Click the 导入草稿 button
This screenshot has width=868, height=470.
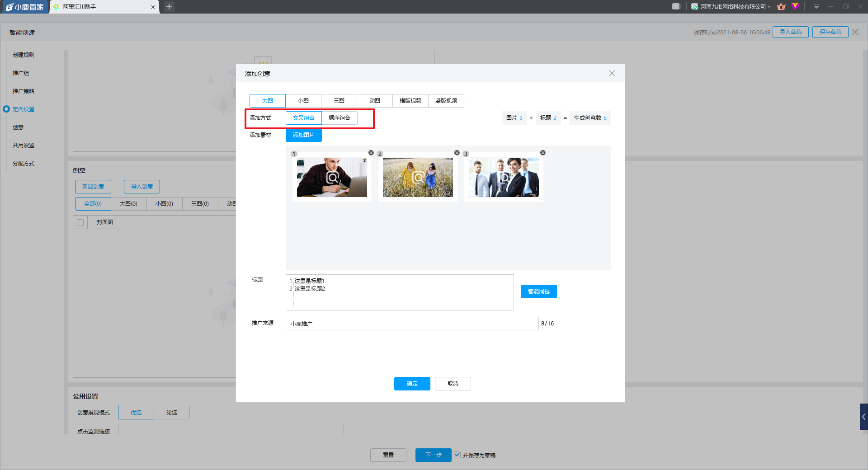click(x=791, y=32)
